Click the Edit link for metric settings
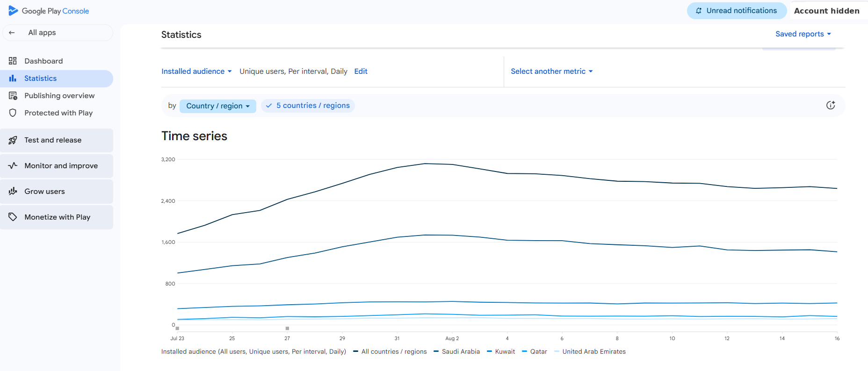Screen dimensions: 868x371 click(x=361, y=71)
